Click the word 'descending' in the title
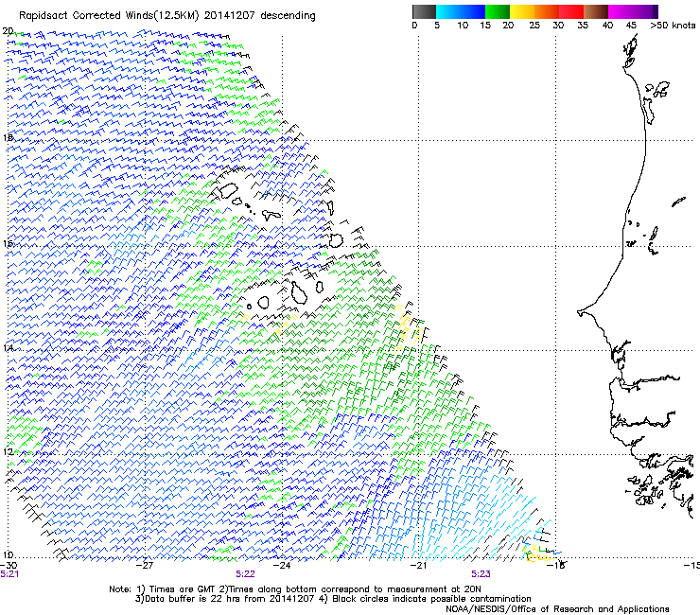This screenshot has height=615, width=700. (x=288, y=16)
